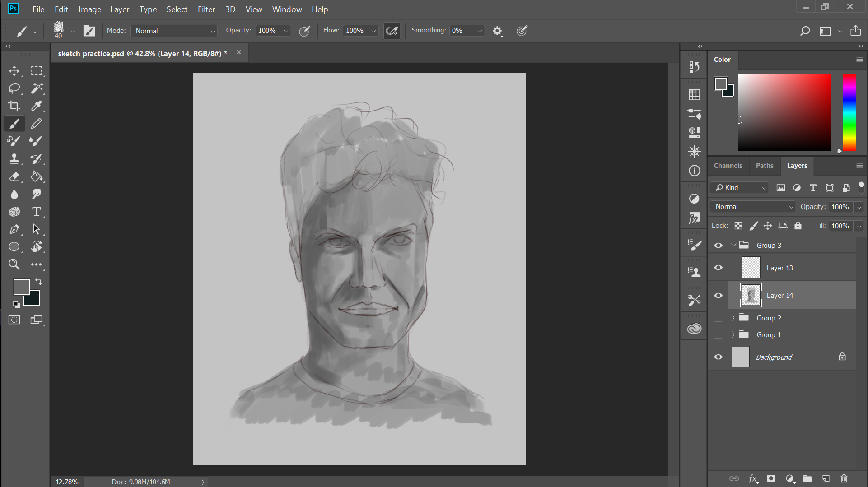868x487 pixels.
Task: Pick the Eyedropper tool
Action: (x=36, y=106)
